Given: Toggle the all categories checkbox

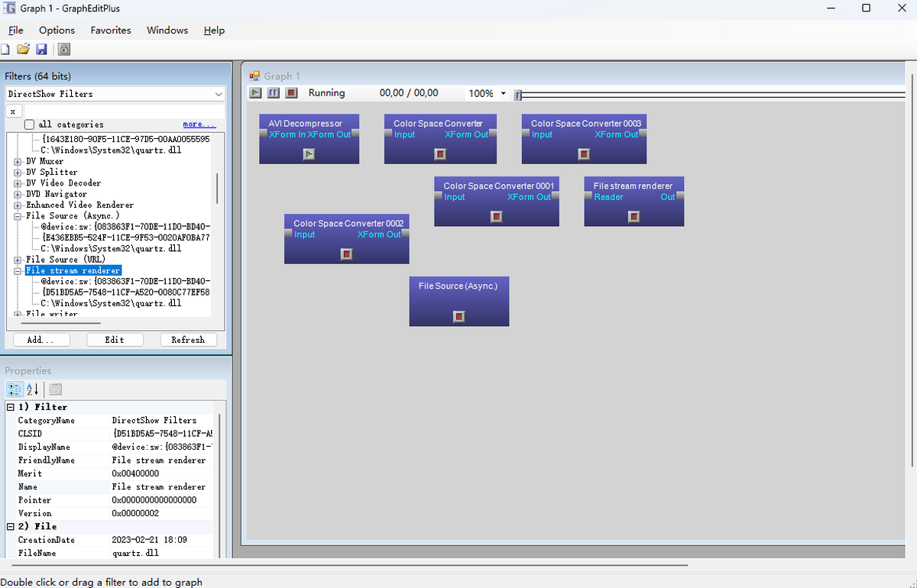Looking at the screenshot, I should pos(29,124).
